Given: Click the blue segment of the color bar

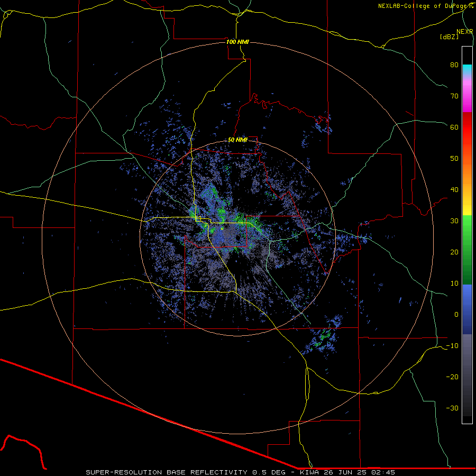Looking at the screenshot, I should coord(467,309).
